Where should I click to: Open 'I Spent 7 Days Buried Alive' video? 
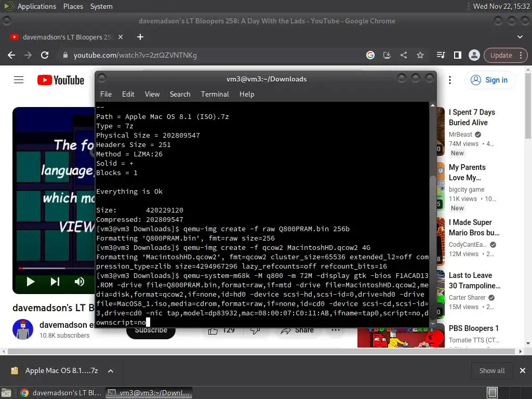[472, 117]
